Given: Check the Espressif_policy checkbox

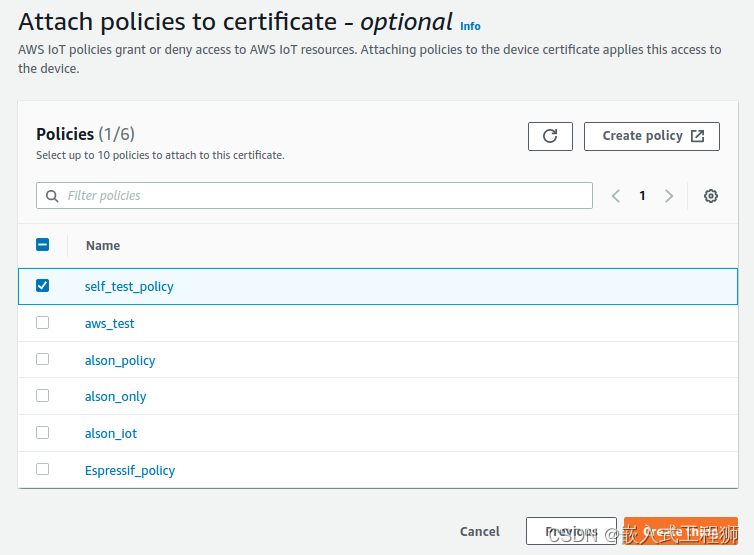Looking at the screenshot, I should [x=42, y=469].
